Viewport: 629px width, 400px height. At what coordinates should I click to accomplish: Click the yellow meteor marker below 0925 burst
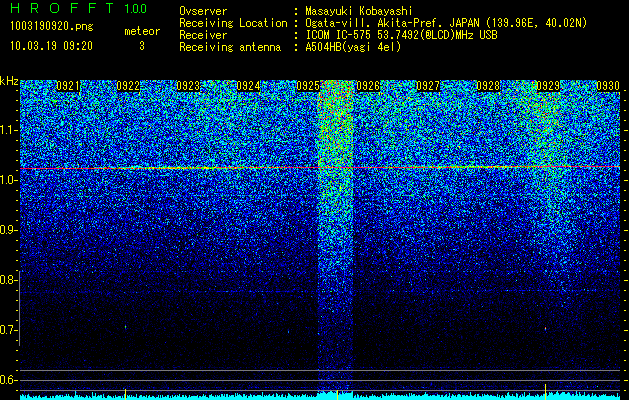pos(337,394)
